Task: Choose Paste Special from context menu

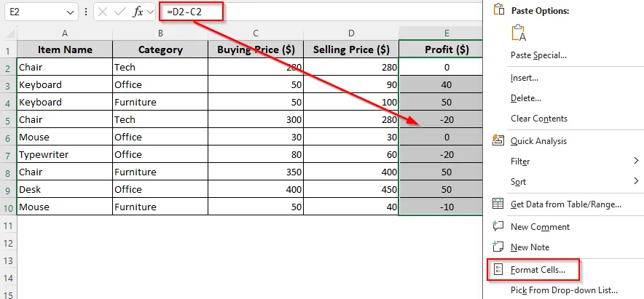Action: (539, 55)
